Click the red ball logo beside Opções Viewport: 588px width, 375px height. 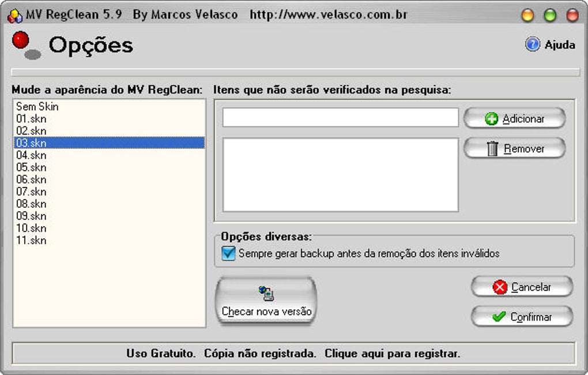pos(22,40)
